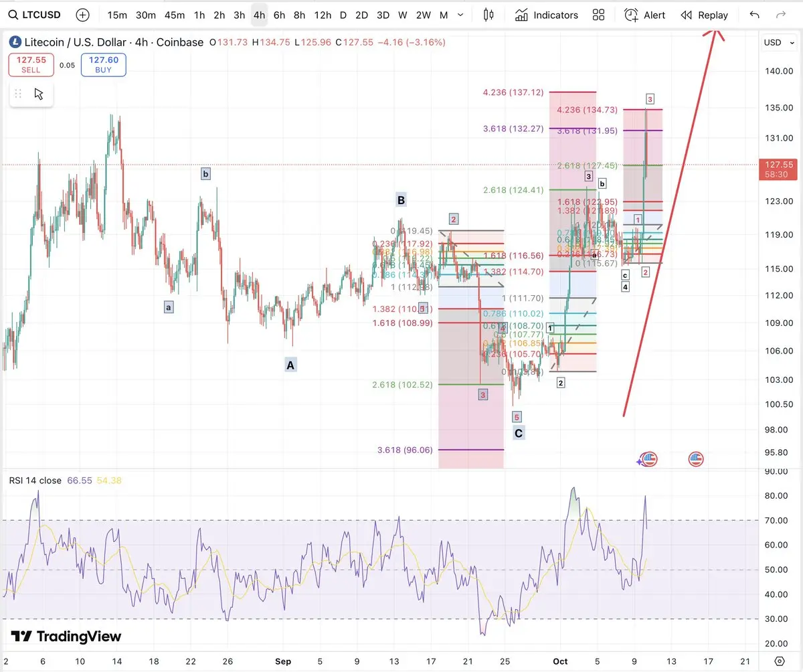
Task: Click the lowercase wave label a
Action: 169,307
